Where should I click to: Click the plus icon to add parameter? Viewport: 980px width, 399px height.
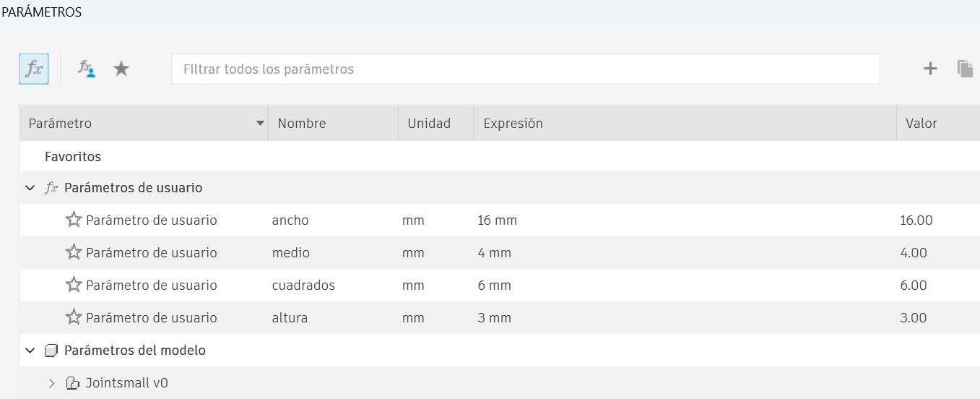(930, 69)
